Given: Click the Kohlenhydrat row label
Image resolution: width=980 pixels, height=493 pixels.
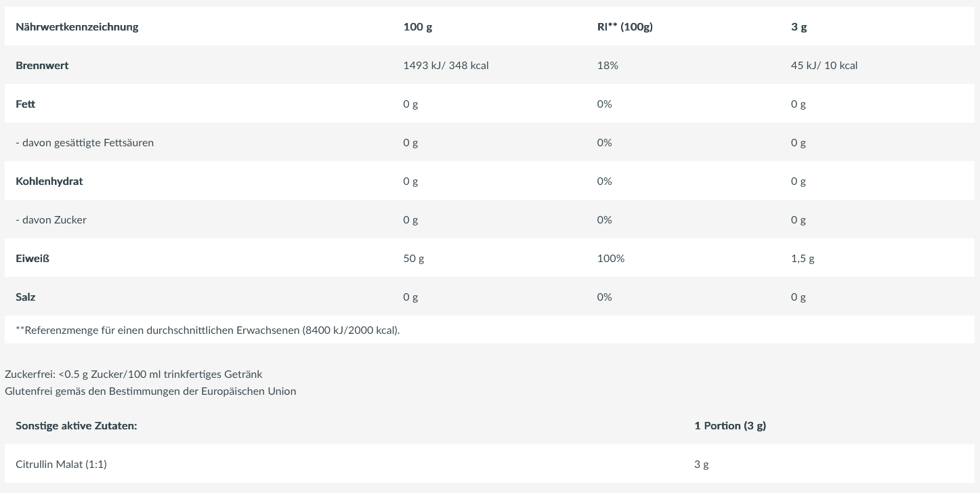Looking at the screenshot, I should coord(49,181).
